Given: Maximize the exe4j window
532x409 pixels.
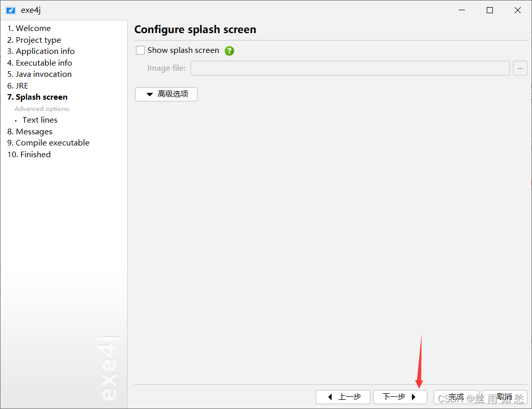Looking at the screenshot, I should pyautogui.click(x=490, y=10).
